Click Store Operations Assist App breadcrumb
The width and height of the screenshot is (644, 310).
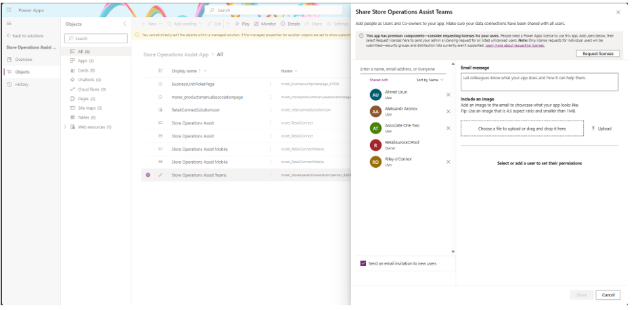coord(176,54)
